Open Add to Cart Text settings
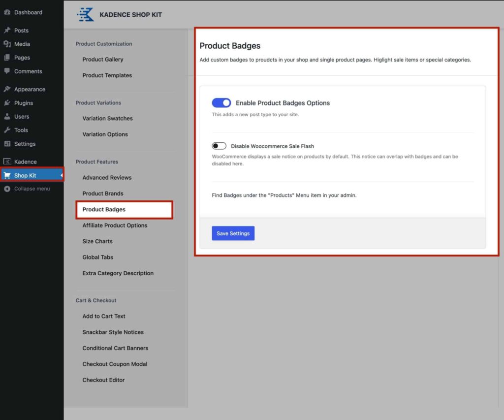 coord(104,316)
